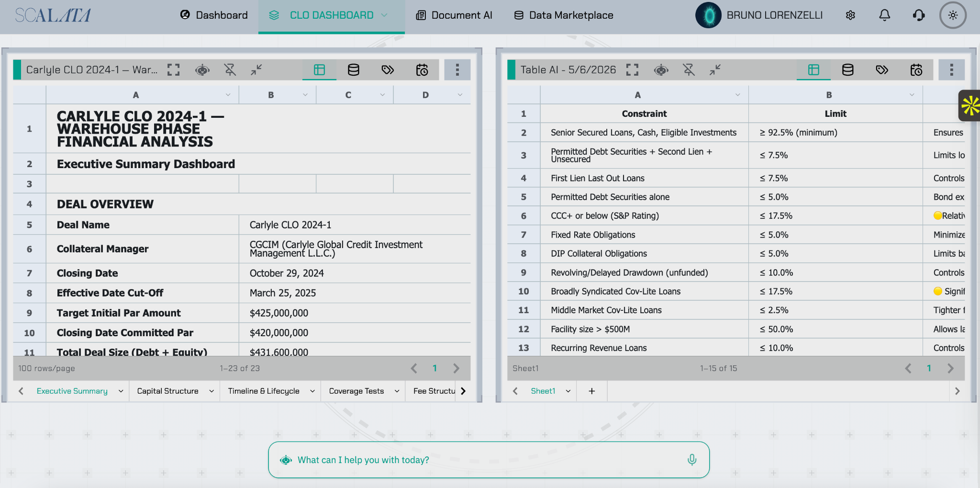This screenshot has height=488, width=980.
Task: Go to previous page in Carlyle CLO table
Action: [x=414, y=368]
